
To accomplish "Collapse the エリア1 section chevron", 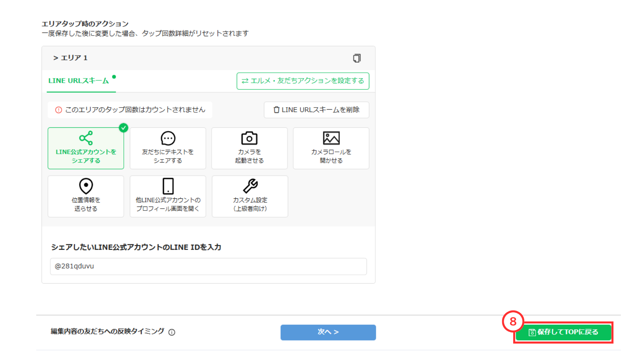I will coord(55,58).
